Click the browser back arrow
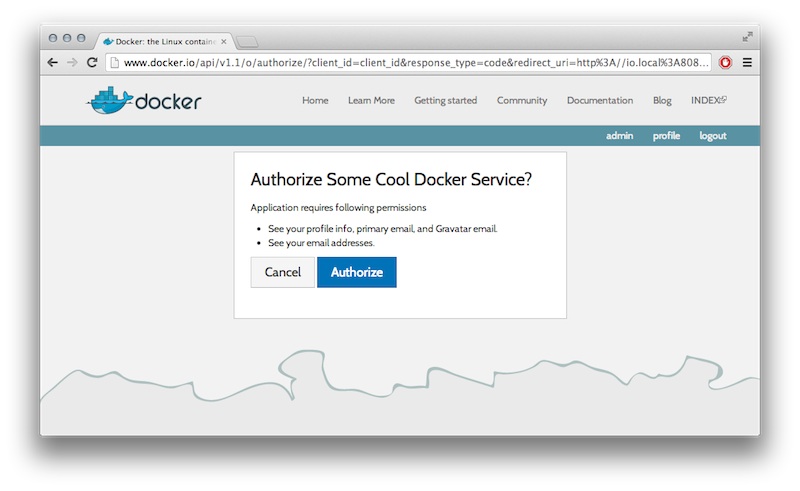The height and width of the screenshot is (491, 800). pyautogui.click(x=53, y=62)
